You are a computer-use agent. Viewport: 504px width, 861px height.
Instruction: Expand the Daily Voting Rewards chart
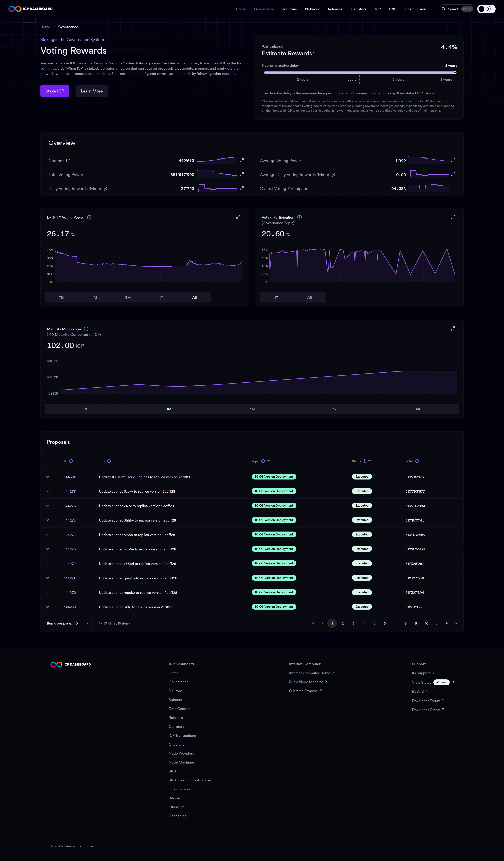coord(242,188)
